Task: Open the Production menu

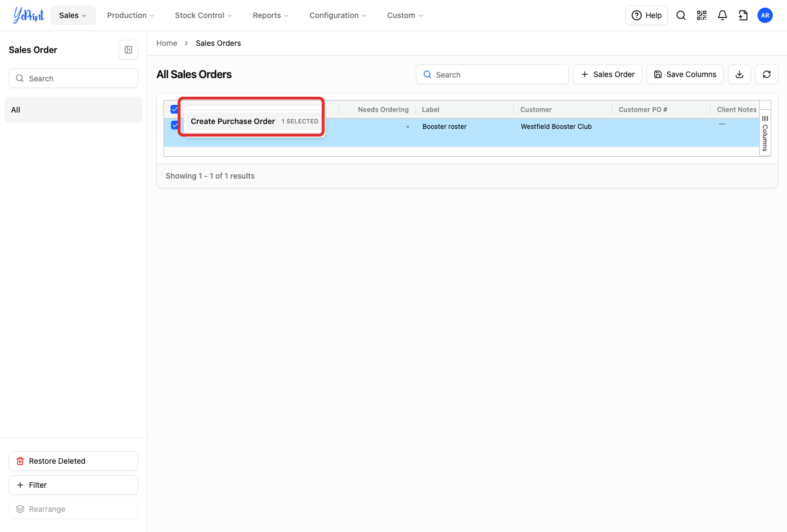Action: click(131, 15)
